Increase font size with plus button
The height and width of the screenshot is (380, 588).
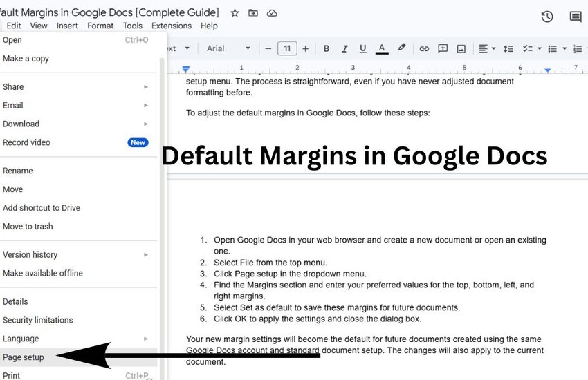[x=305, y=48]
